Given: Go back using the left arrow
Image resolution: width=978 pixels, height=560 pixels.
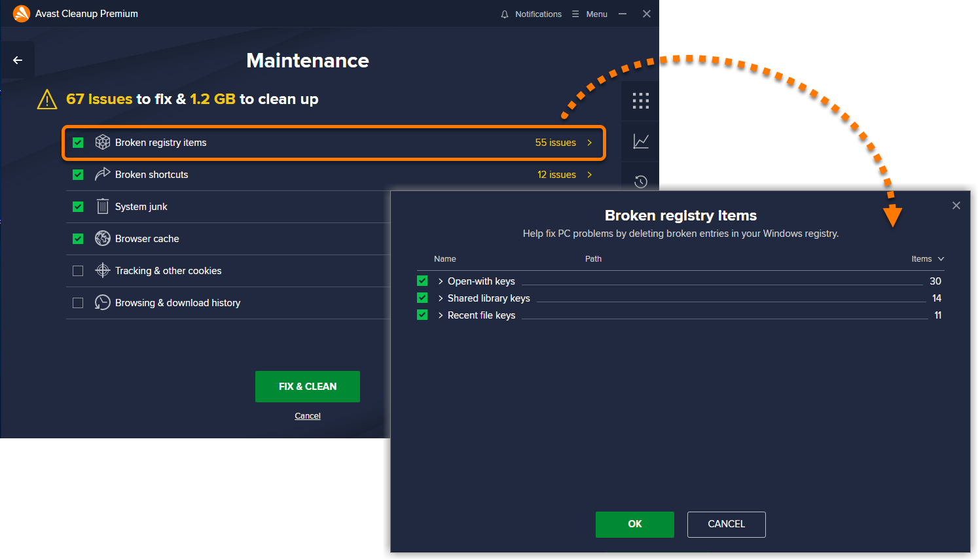Looking at the screenshot, I should [x=18, y=60].
